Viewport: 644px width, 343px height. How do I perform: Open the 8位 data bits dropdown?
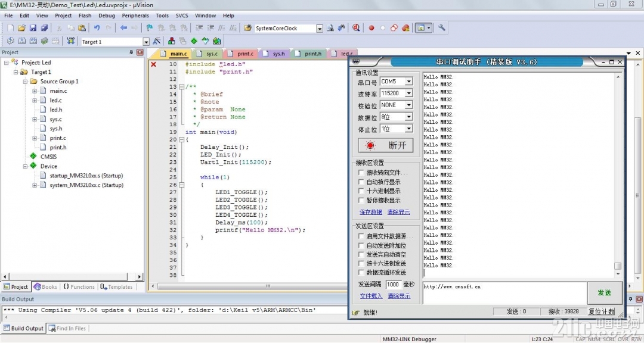408,117
